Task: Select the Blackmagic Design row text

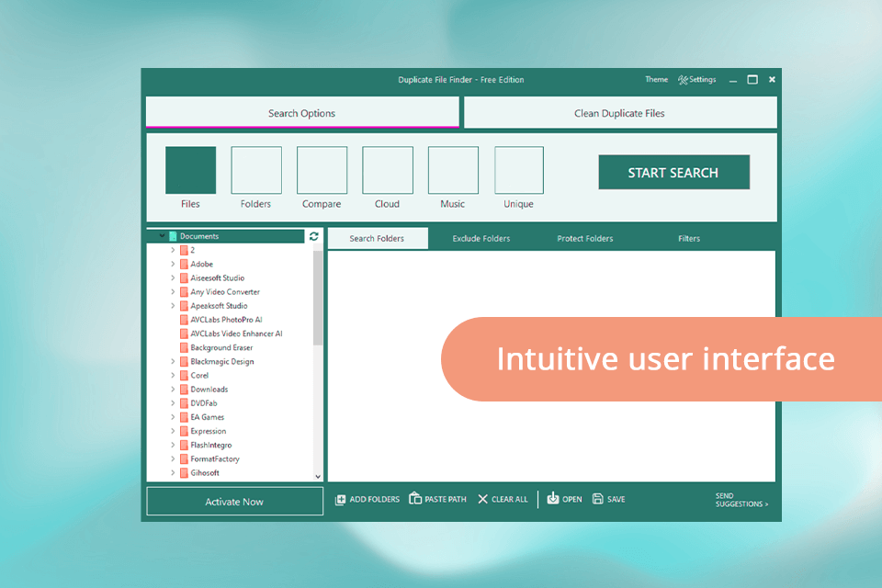Action: 222,362
